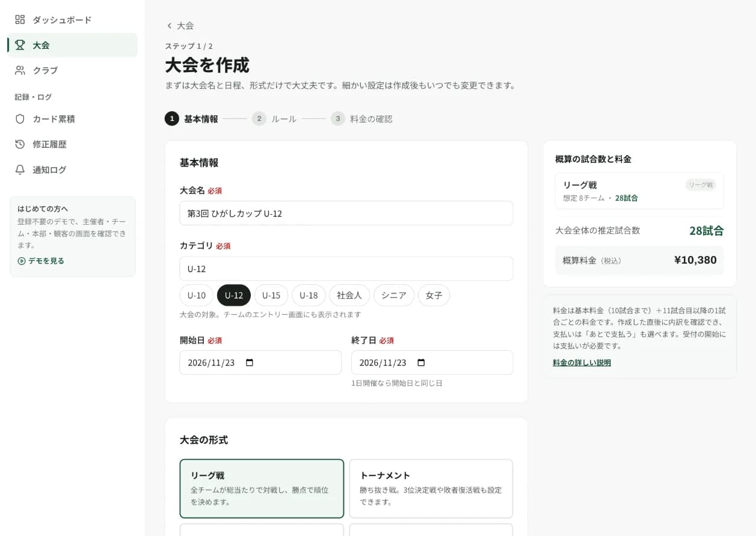Click the trophy icon for 大会

[20, 45]
